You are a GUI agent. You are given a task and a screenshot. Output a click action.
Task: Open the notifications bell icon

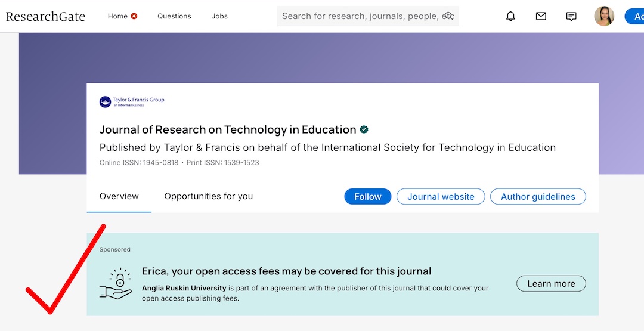(510, 17)
